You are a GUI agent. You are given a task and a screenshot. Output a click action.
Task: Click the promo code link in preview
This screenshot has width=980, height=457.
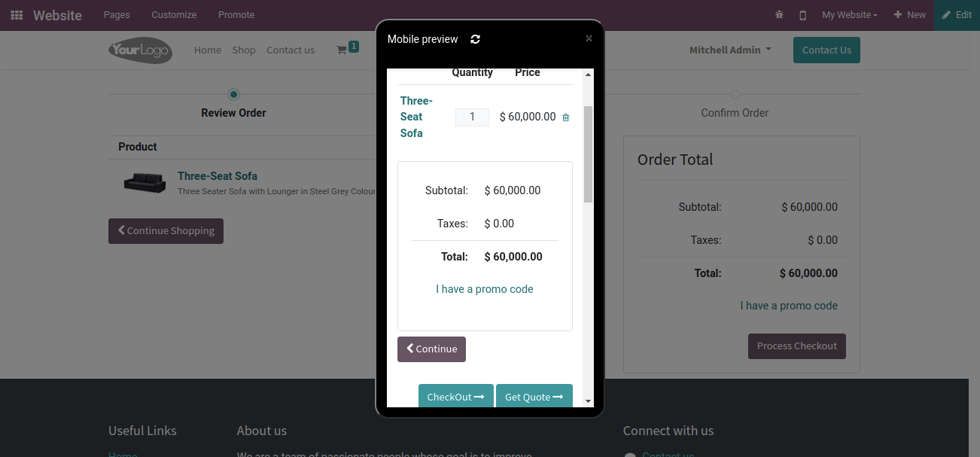point(485,289)
